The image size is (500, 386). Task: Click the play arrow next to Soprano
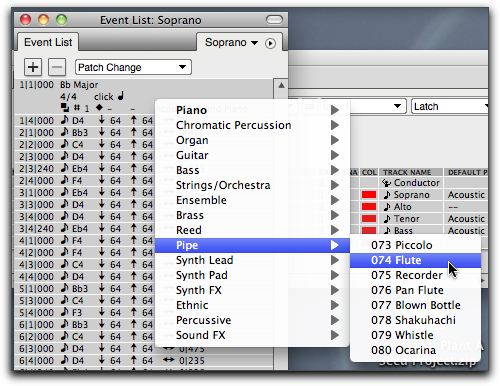pos(270,43)
